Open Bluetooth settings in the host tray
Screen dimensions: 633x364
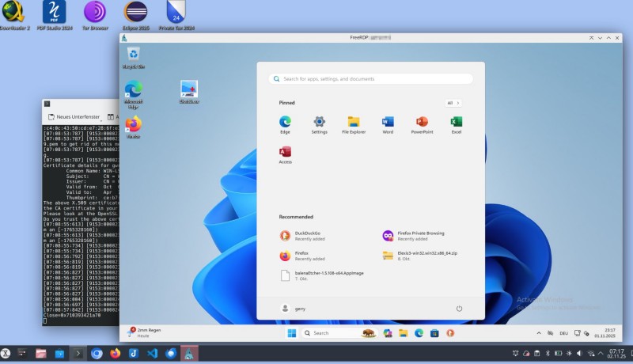click(x=548, y=354)
